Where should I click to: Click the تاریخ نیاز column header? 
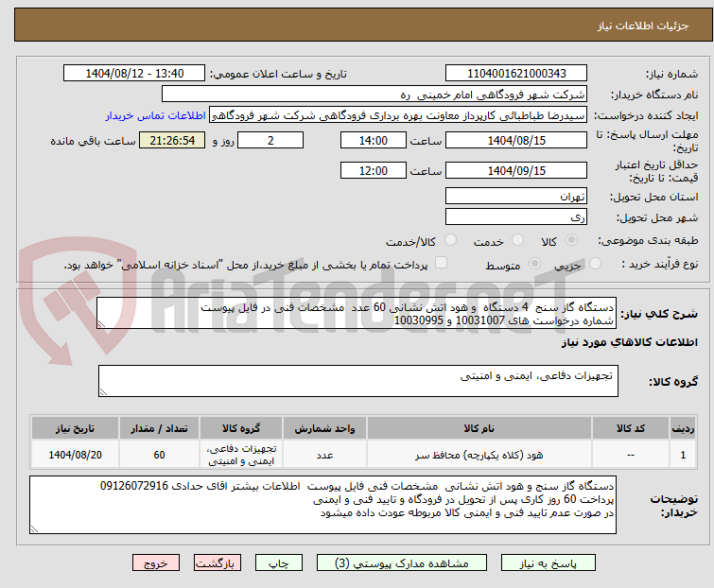click(75, 428)
